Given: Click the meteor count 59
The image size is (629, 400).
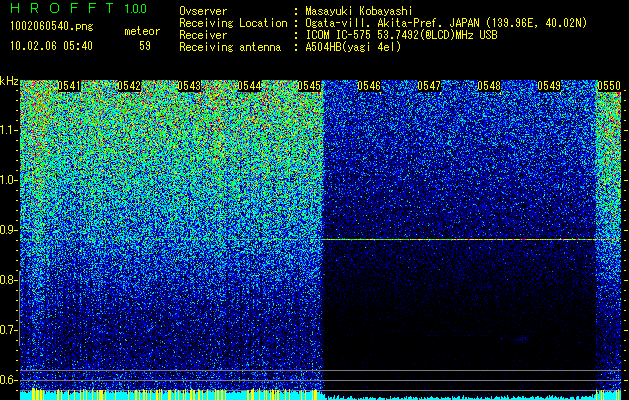Looking at the screenshot, I should 145,46.
